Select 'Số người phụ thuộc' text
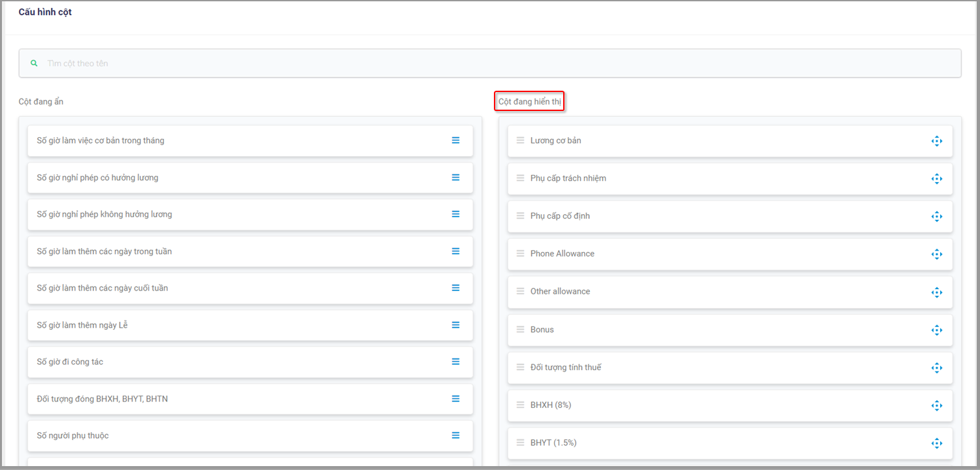980x470 pixels. (73, 435)
